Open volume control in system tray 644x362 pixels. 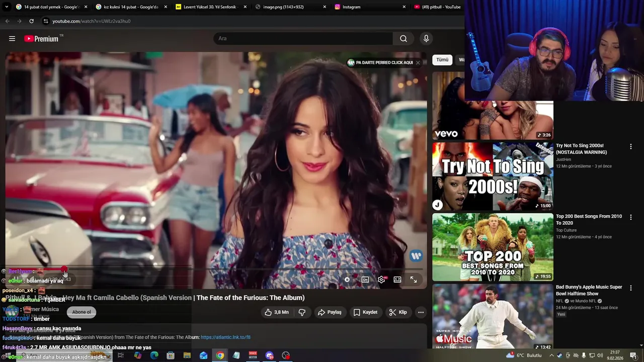click(599, 355)
